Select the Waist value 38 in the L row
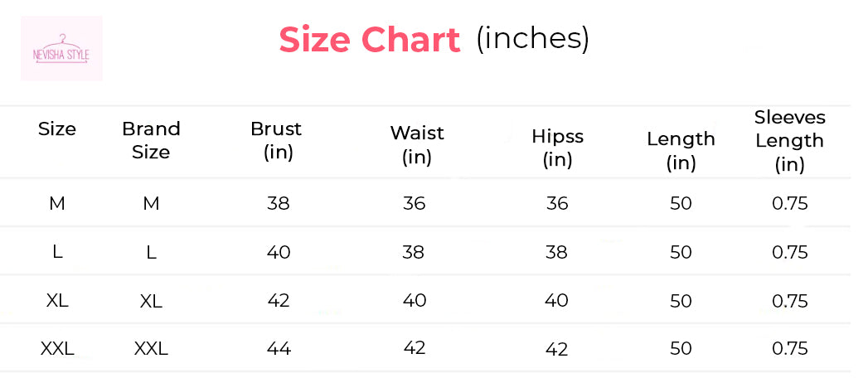The width and height of the screenshot is (868, 378). pos(414,252)
